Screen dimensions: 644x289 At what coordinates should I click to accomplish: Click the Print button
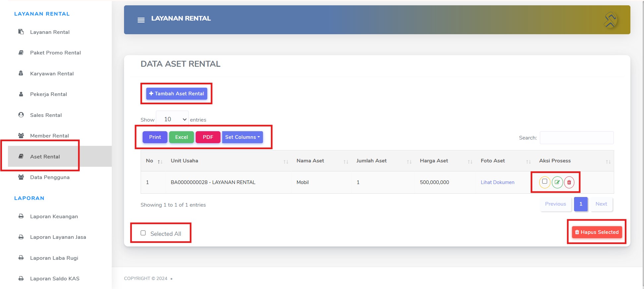[x=155, y=137]
